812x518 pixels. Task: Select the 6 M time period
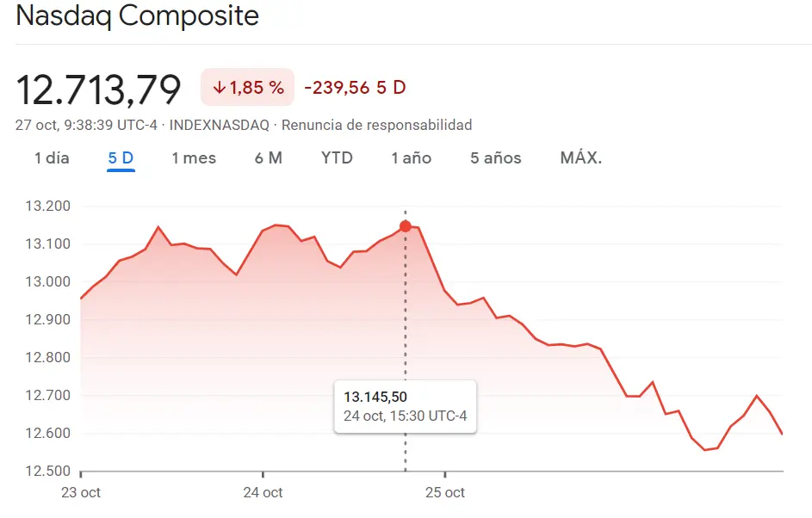(x=268, y=157)
